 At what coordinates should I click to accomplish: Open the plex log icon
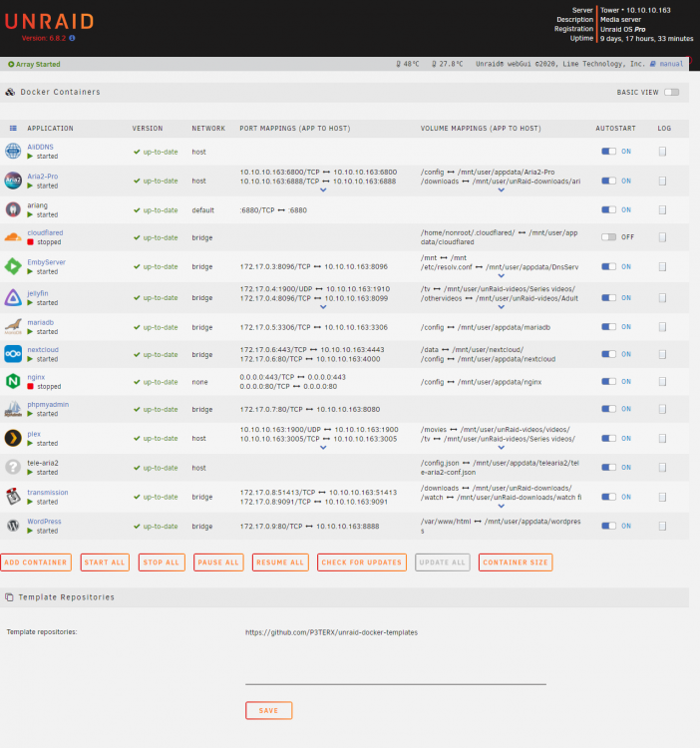662,439
